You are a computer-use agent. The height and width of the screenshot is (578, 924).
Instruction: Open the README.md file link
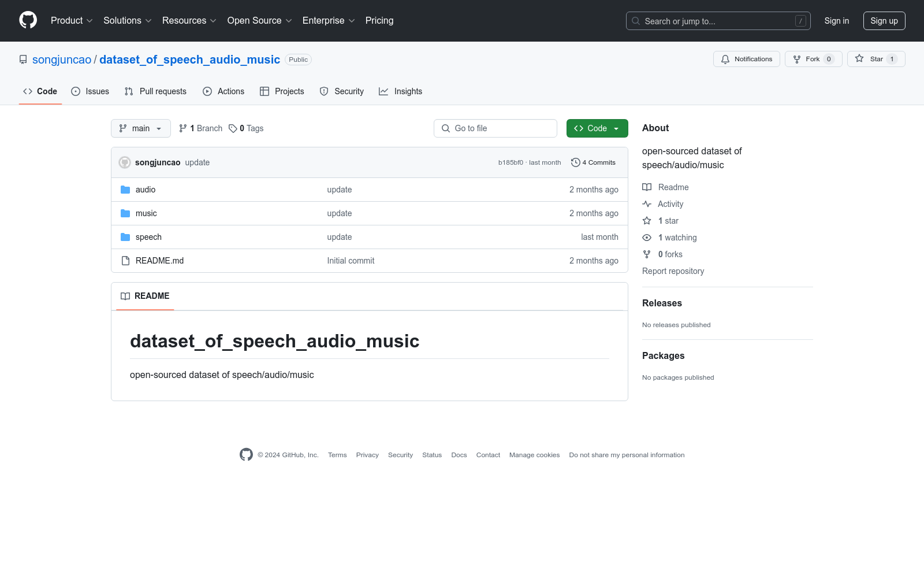point(160,261)
